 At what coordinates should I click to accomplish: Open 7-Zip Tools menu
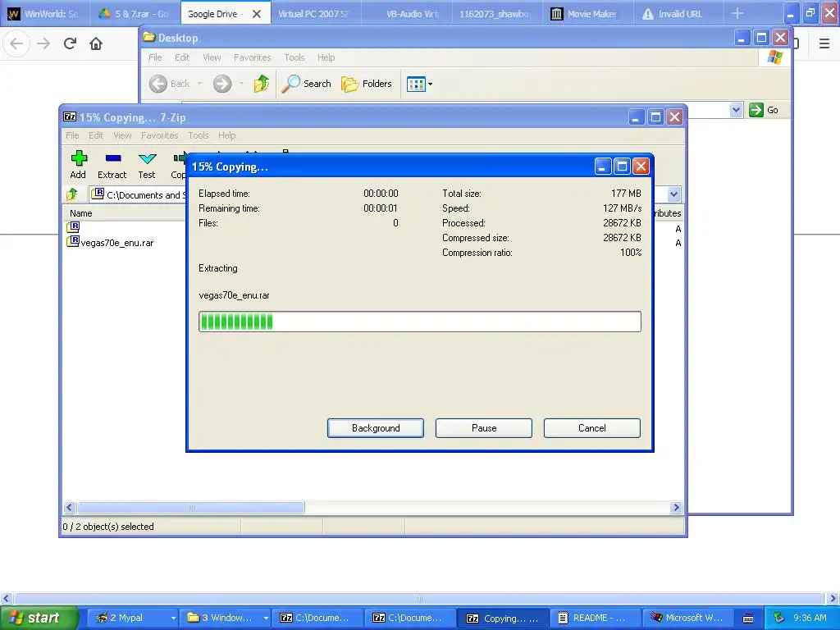(x=199, y=135)
